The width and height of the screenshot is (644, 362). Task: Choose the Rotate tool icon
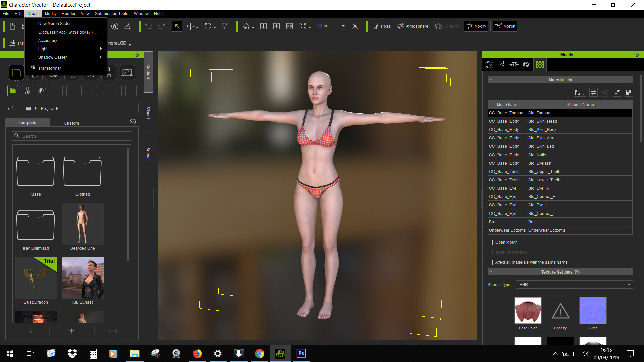point(208,26)
